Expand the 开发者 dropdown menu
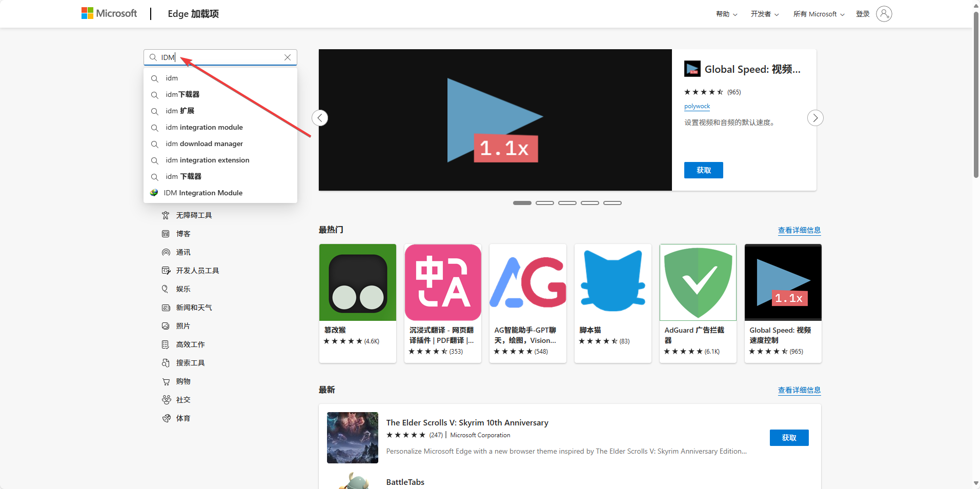Screen dimensions: 980x489 click(x=765, y=14)
